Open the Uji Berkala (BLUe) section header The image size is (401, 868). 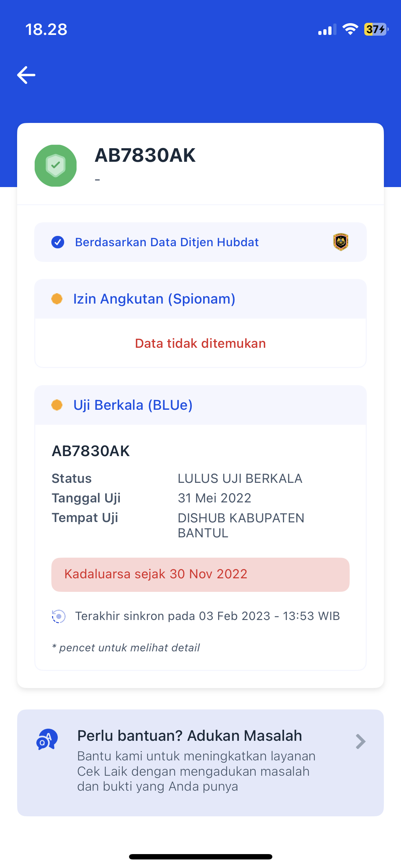[x=133, y=405]
